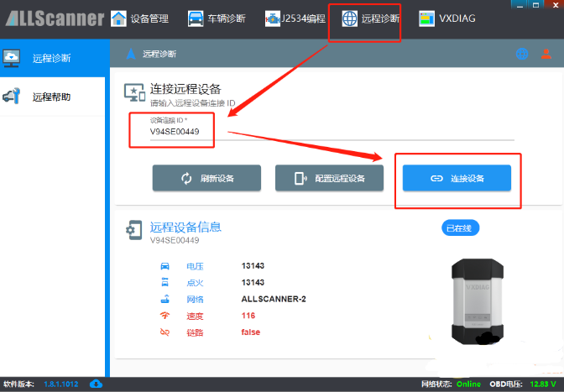This screenshot has height=392, width=564.
Task: Click the 配置远程设备 button
Action: pyautogui.click(x=329, y=178)
